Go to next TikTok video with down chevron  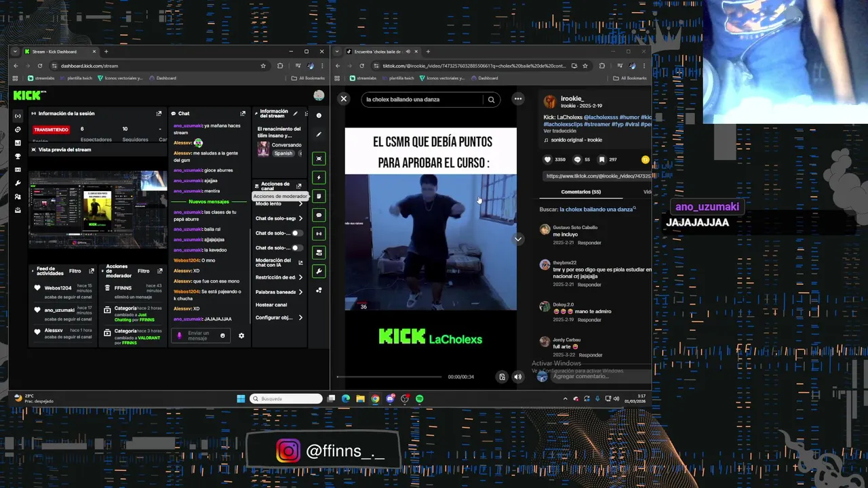518,239
